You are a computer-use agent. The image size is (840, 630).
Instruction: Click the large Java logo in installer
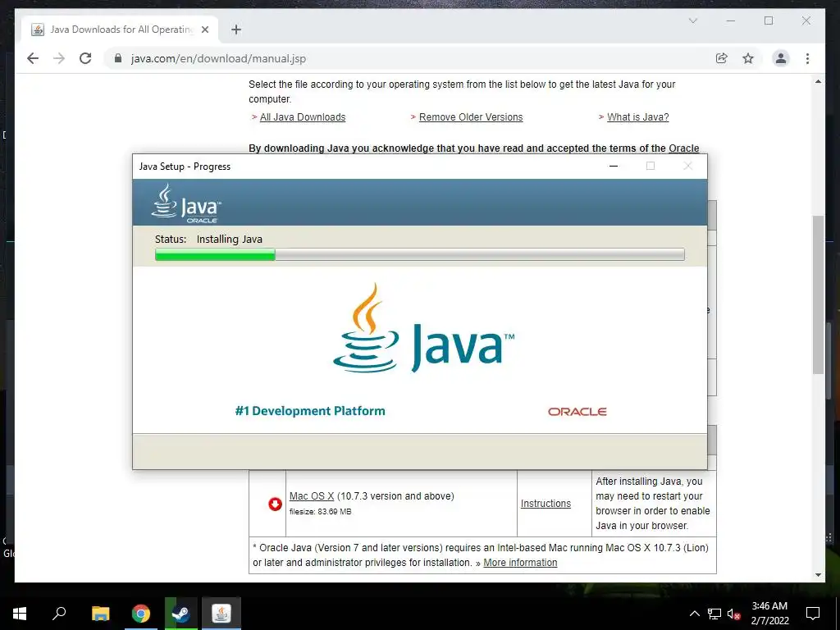point(423,328)
